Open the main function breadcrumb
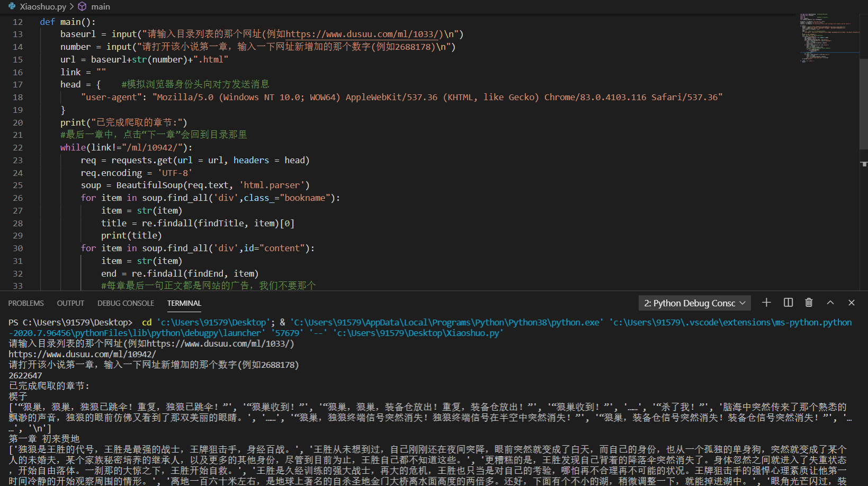This screenshot has height=486, width=868. coord(101,6)
